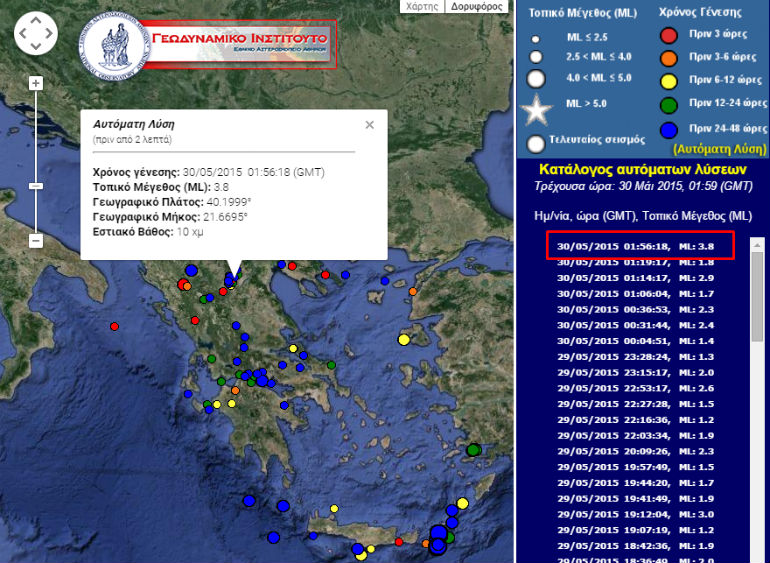Close the Αυτόματη Λύση info popup
The width and height of the screenshot is (770, 563).
(x=369, y=125)
